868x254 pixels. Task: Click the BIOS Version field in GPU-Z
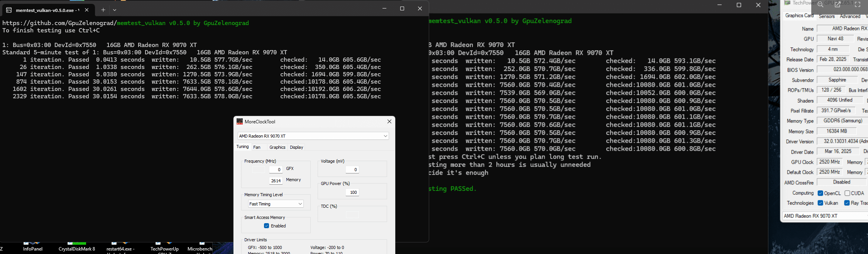pos(842,70)
